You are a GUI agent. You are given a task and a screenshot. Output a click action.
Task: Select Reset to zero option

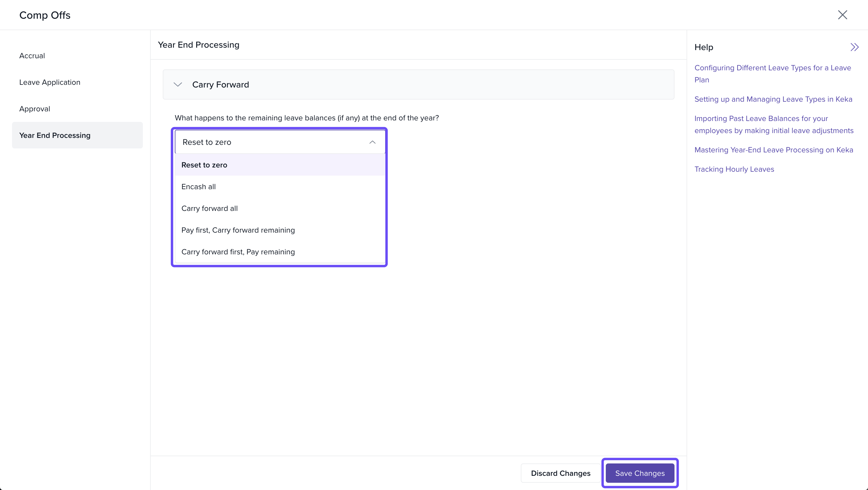204,165
